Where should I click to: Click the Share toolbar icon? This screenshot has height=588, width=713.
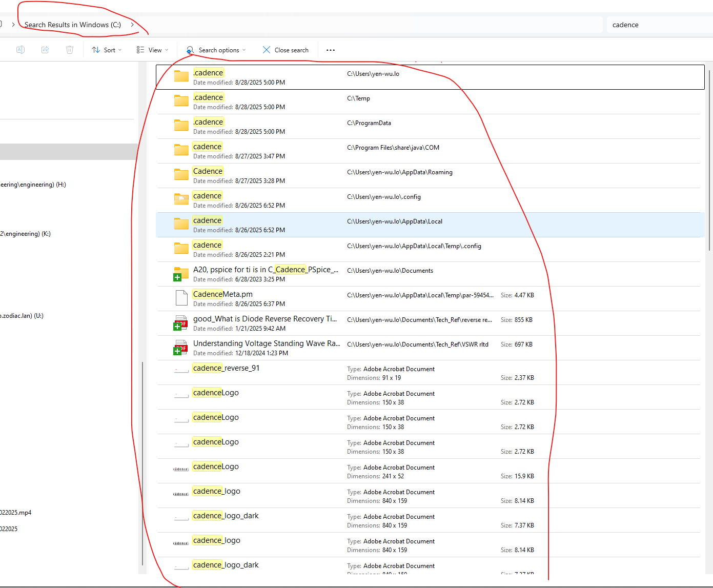[45, 50]
